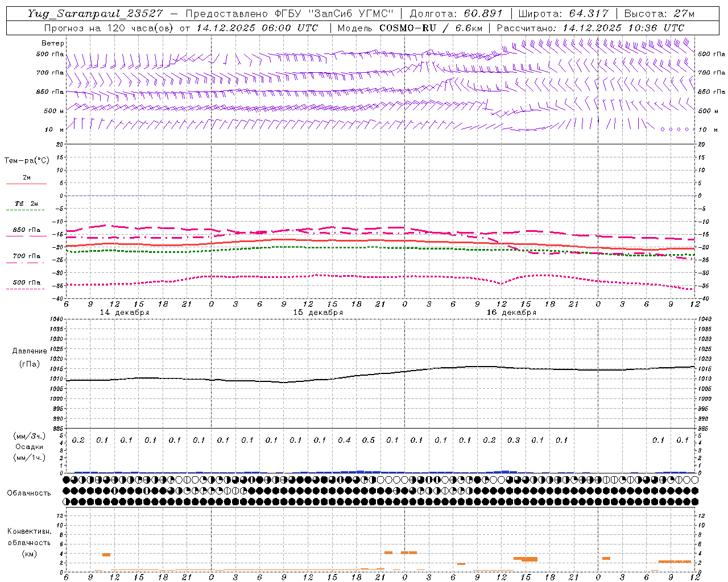The image size is (728, 582).
Task: Click the 850 гПа temperature legend entry
Action: pos(27,231)
